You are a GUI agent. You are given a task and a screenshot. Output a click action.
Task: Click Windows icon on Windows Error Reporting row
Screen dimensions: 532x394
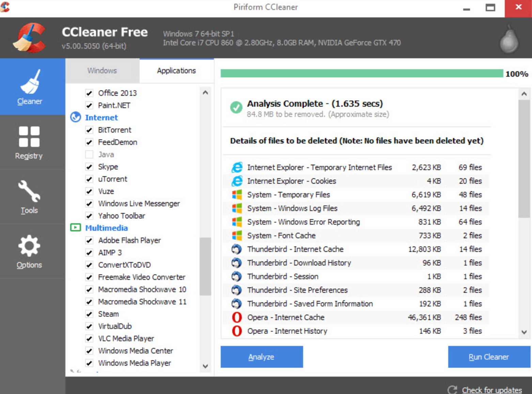pyautogui.click(x=237, y=222)
